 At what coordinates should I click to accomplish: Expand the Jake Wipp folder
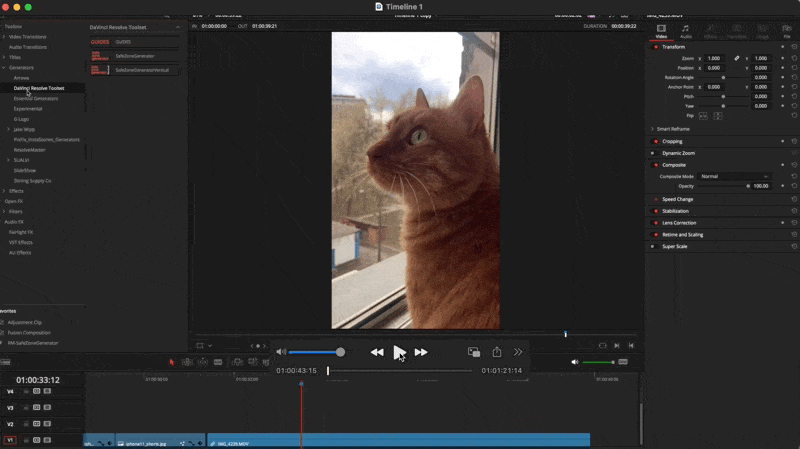click(x=8, y=129)
